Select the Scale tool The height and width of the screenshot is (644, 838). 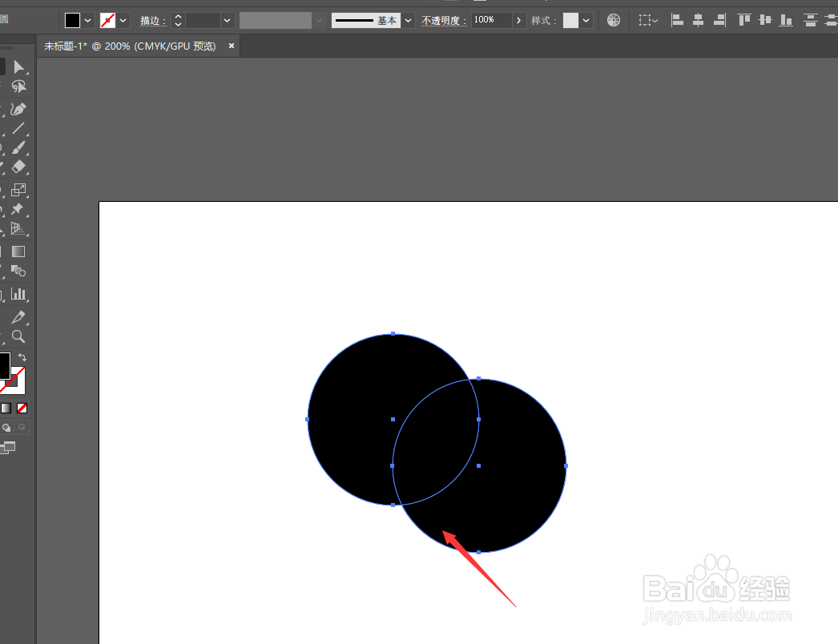pyautogui.click(x=18, y=190)
